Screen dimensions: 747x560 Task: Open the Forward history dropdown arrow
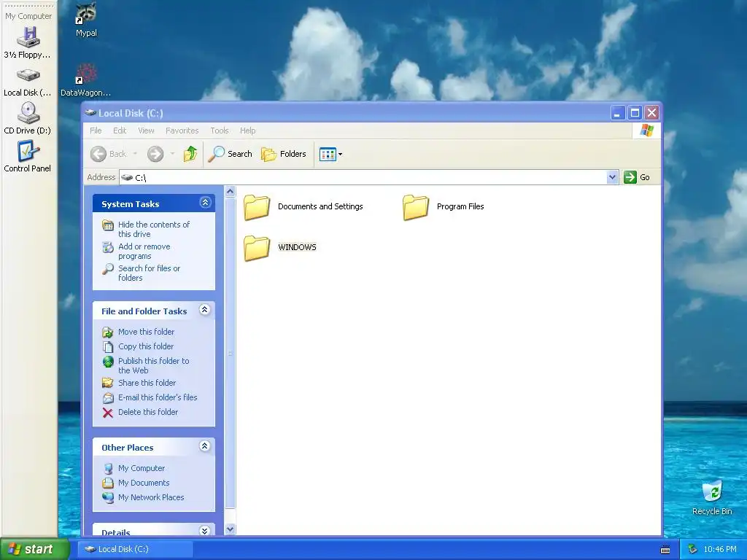[x=172, y=154]
